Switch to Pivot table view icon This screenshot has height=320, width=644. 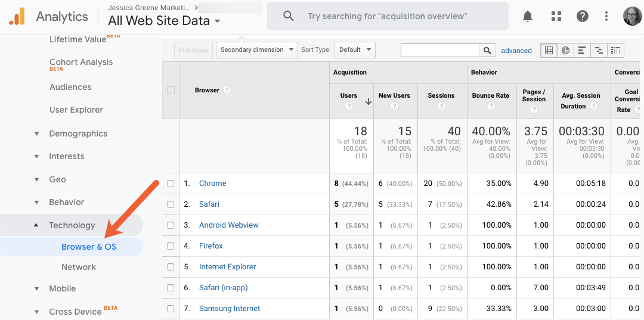pyautogui.click(x=615, y=51)
